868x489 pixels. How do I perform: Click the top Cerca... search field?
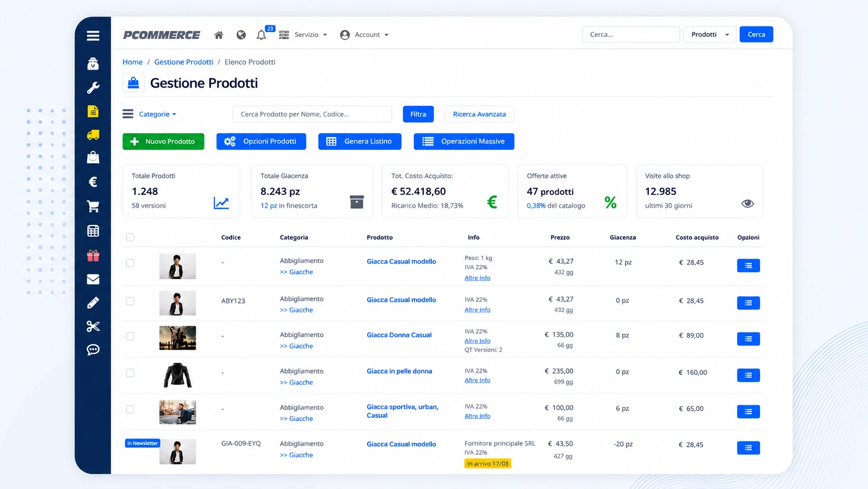(631, 34)
